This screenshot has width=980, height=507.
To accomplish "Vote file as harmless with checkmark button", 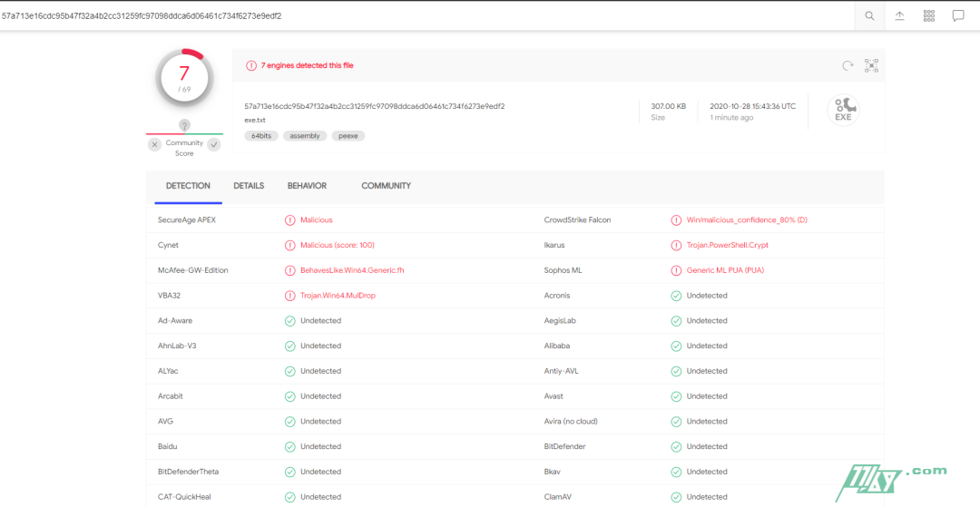I will click(x=214, y=144).
